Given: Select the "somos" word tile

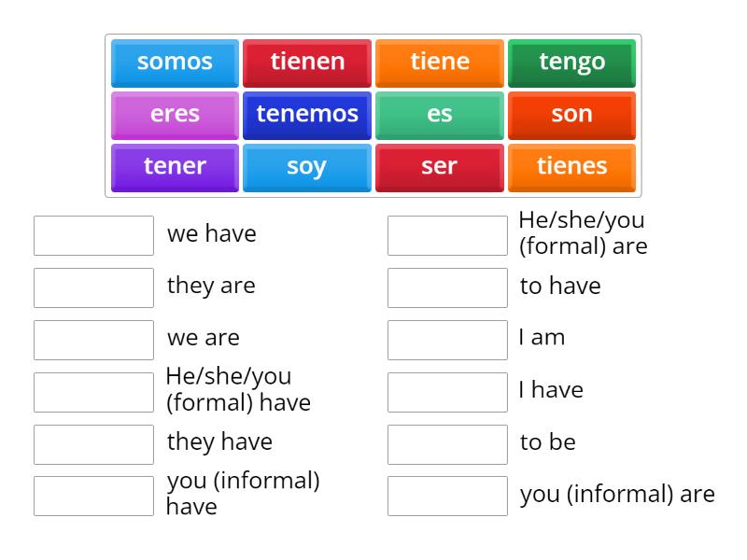Looking at the screenshot, I should coord(174,62).
